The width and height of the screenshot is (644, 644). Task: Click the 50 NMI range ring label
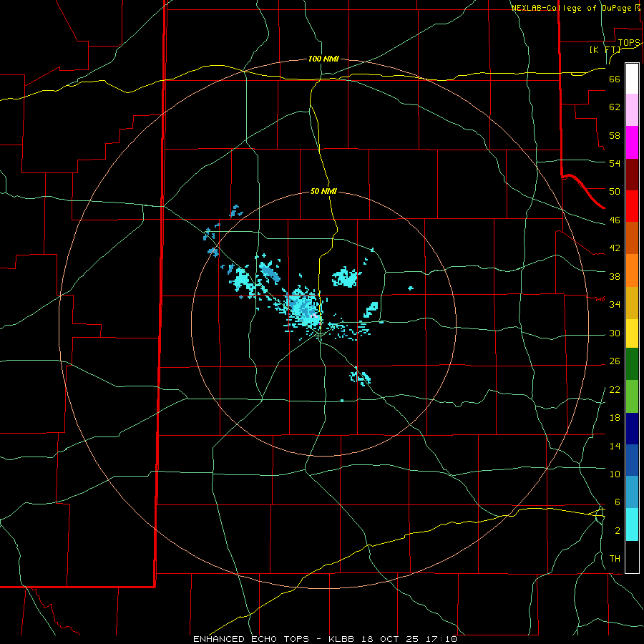pos(323,191)
